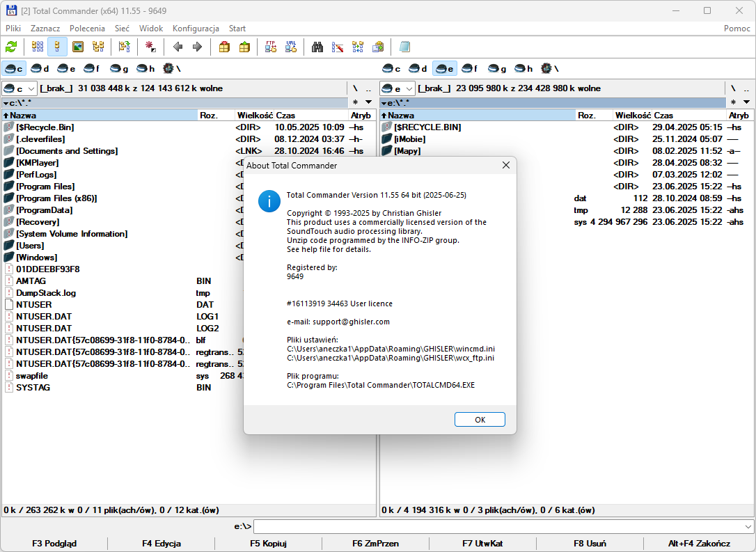Screen dimensions: 756x552
Task: Toggle the directory tree view button
Action: coord(98,47)
